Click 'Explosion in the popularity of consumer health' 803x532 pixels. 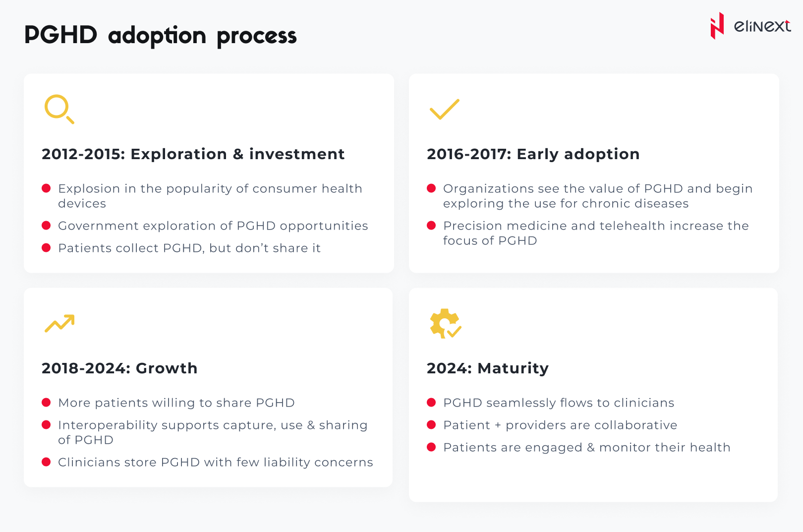coord(210,188)
